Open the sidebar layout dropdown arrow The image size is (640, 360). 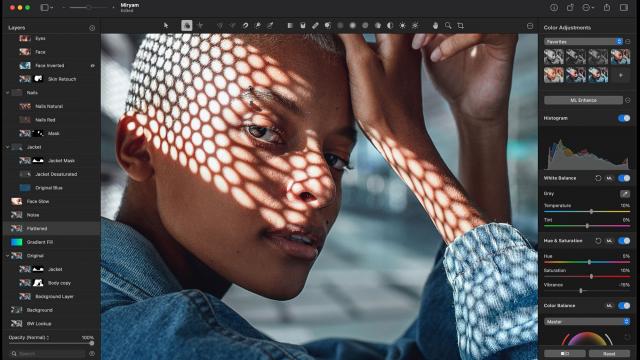pyautogui.click(x=52, y=8)
